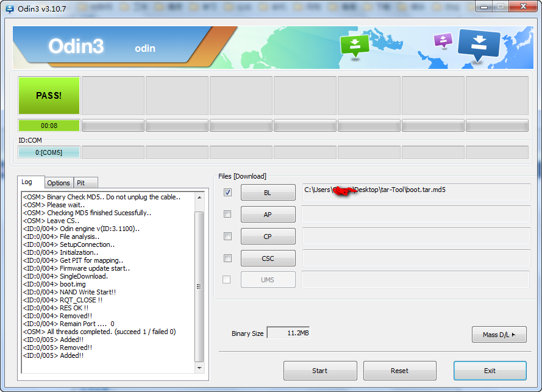Click the empty CSC file path field
The height and width of the screenshot is (392, 542).
416,258
